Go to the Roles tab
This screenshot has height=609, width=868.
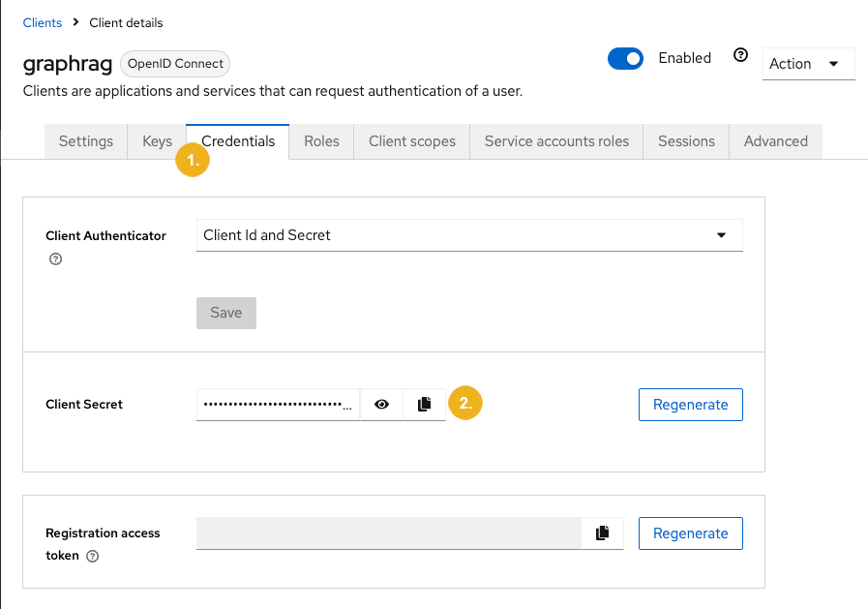[x=321, y=141]
